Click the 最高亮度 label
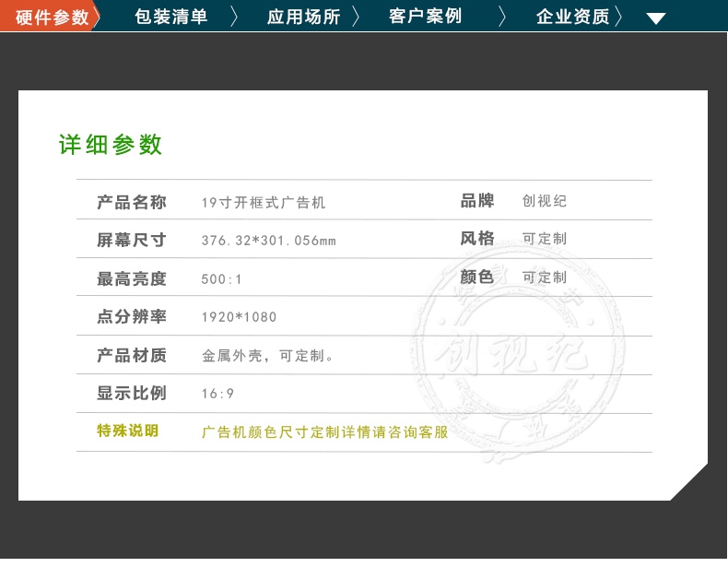This screenshot has width=728, height=567. pyautogui.click(x=132, y=278)
